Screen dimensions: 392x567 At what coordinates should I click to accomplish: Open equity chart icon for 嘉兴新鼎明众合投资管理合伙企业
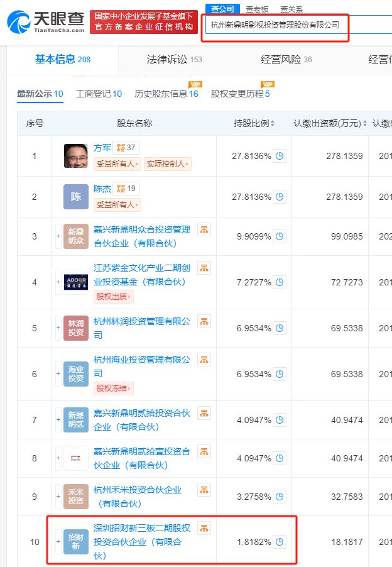click(x=204, y=229)
